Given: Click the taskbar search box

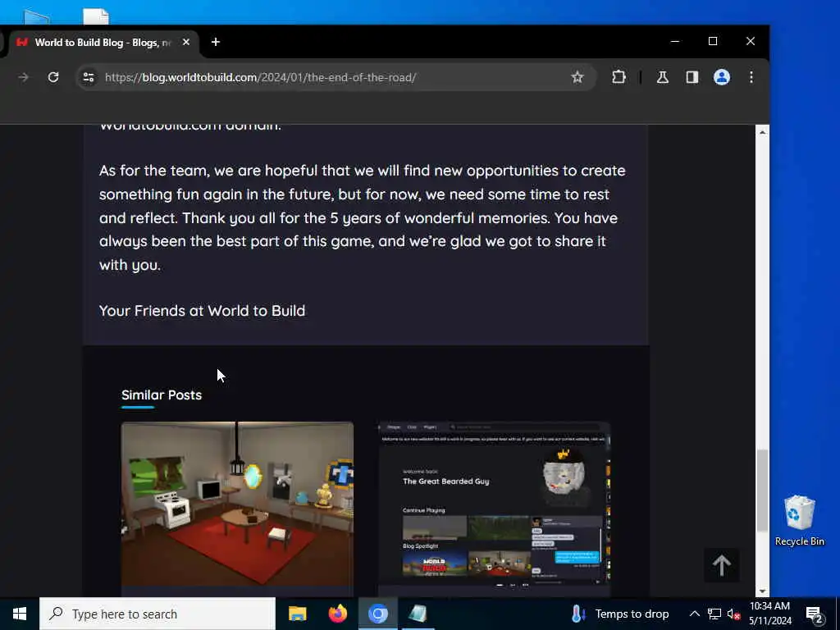Looking at the screenshot, I should [157, 614].
